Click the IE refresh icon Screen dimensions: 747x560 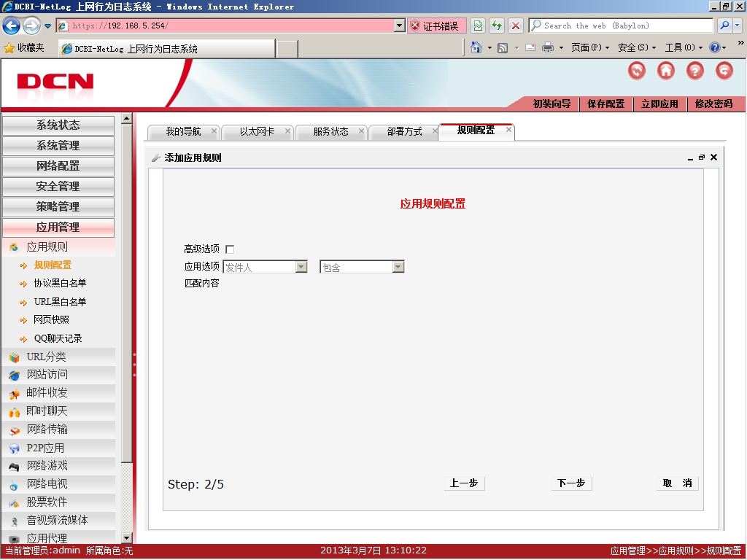click(497, 26)
